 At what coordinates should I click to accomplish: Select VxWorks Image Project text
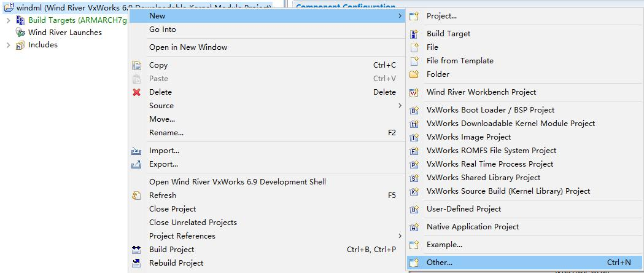click(x=468, y=137)
